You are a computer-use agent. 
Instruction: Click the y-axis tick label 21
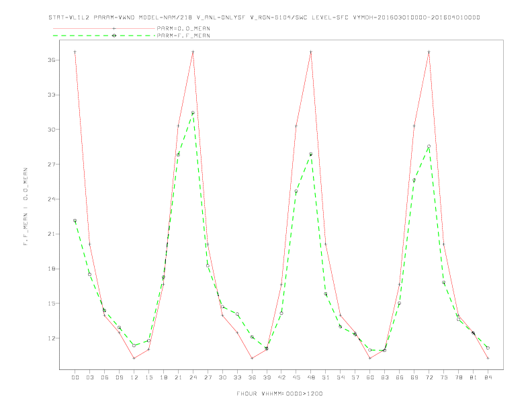click(x=52, y=234)
